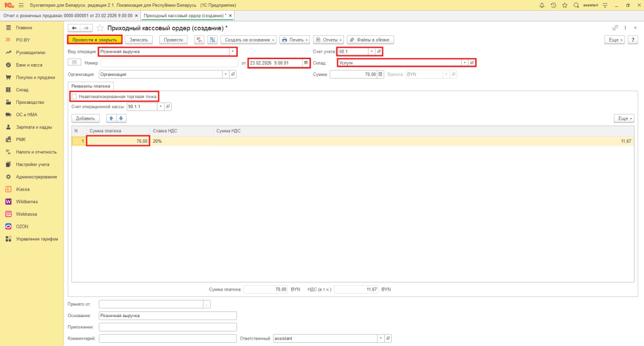Open the history icon in the title bar
The width and height of the screenshot is (644, 346).
[553, 5]
